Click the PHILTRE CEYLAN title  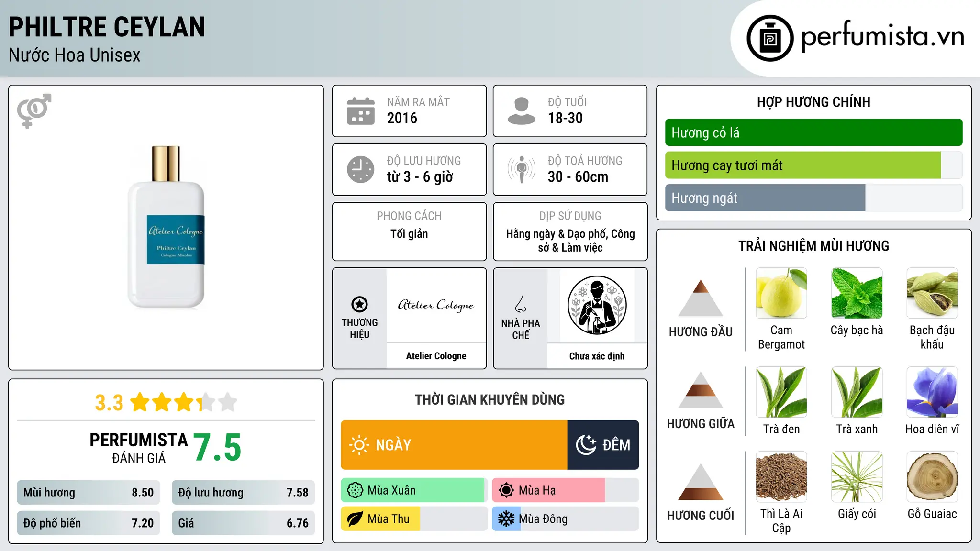107,27
